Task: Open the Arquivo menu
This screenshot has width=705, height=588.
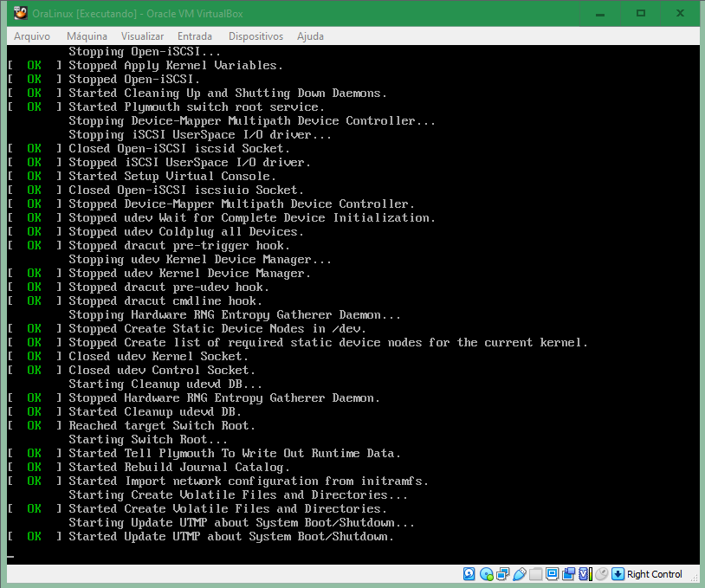Action: click(x=32, y=36)
